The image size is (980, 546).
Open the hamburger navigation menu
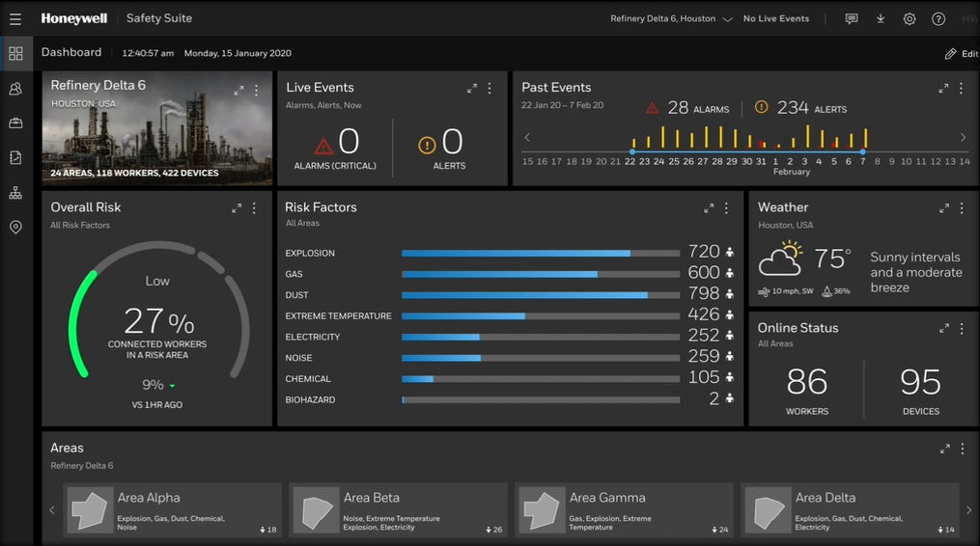pyautogui.click(x=15, y=18)
